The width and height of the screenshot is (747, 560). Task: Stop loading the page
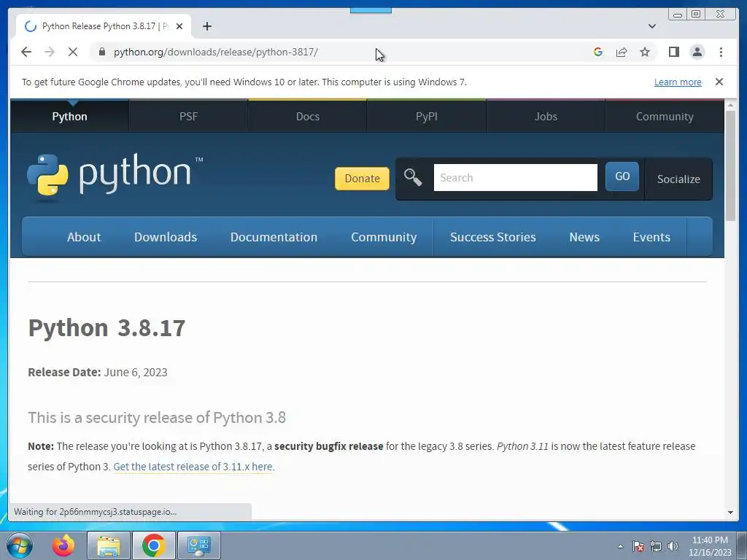tap(73, 52)
